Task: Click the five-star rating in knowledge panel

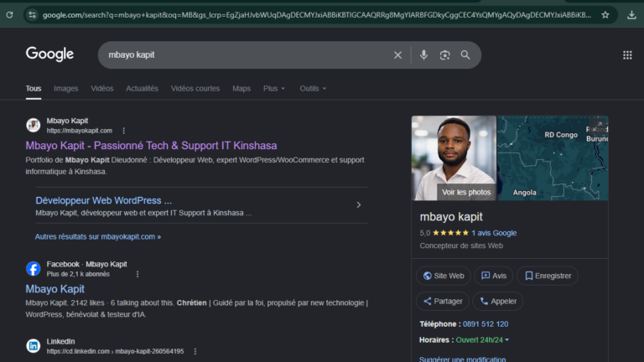Action: 450,233
